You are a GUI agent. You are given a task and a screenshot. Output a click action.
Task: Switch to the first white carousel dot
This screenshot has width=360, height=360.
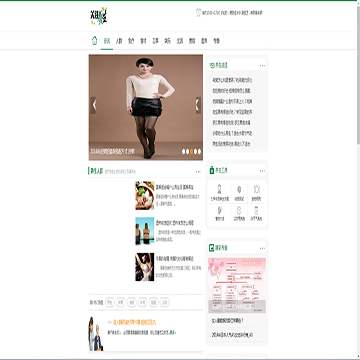[x=184, y=152]
